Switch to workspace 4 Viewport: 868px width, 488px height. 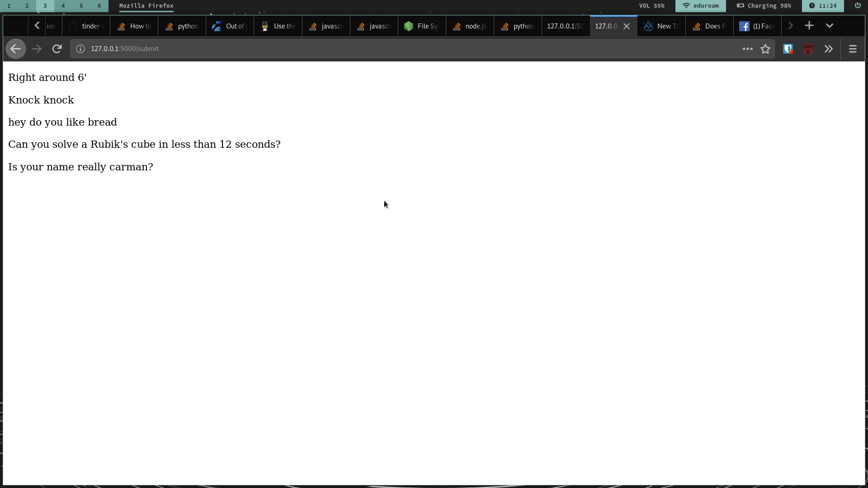pyautogui.click(x=63, y=6)
